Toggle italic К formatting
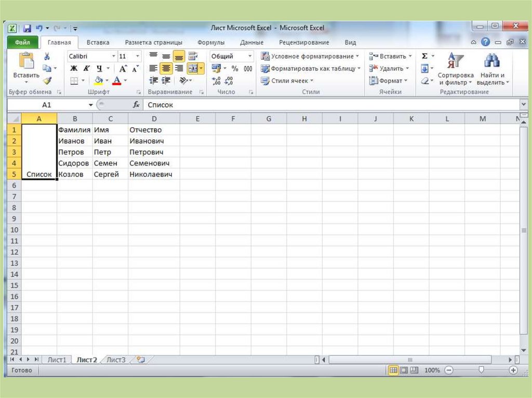Viewport: 532px width, 398px height. click(86, 68)
